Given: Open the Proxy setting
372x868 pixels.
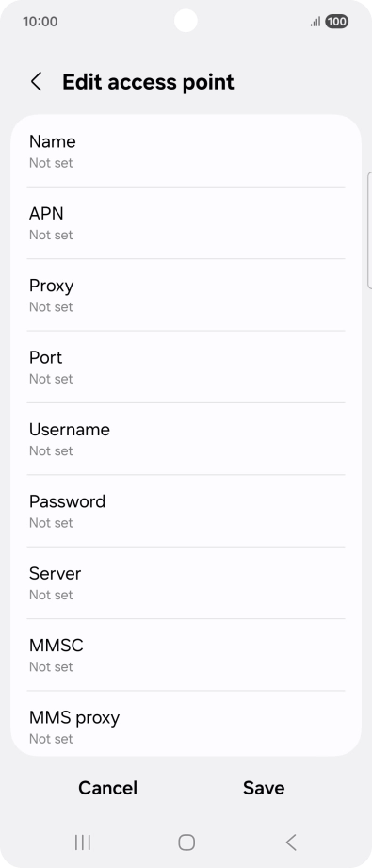Looking at the screenshot, I should tap(186, 295).
